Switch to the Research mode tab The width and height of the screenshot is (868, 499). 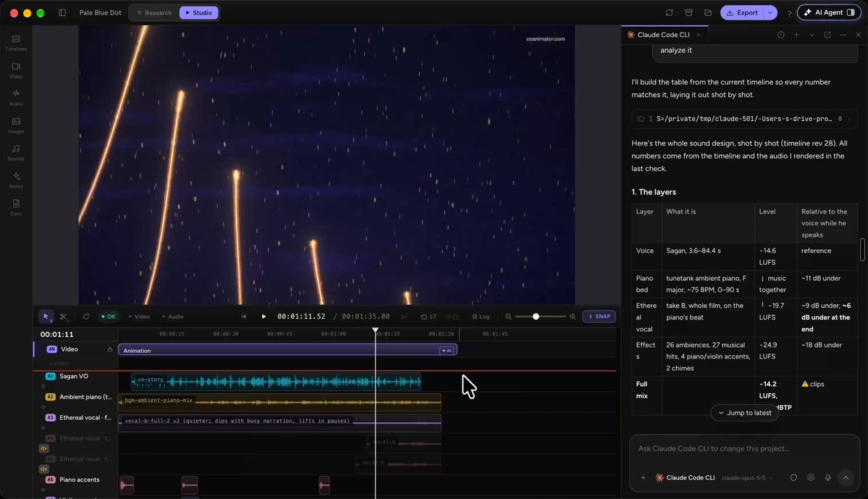point(154,13)
